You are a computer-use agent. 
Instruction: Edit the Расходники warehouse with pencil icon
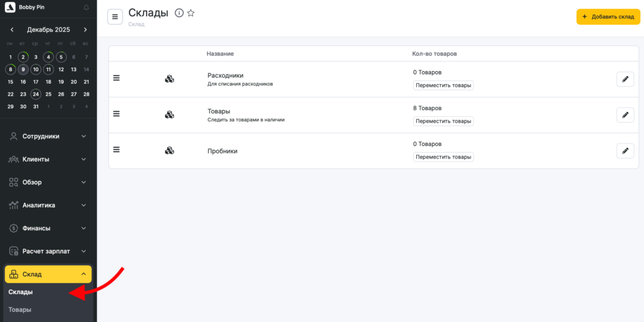point(625,79)
